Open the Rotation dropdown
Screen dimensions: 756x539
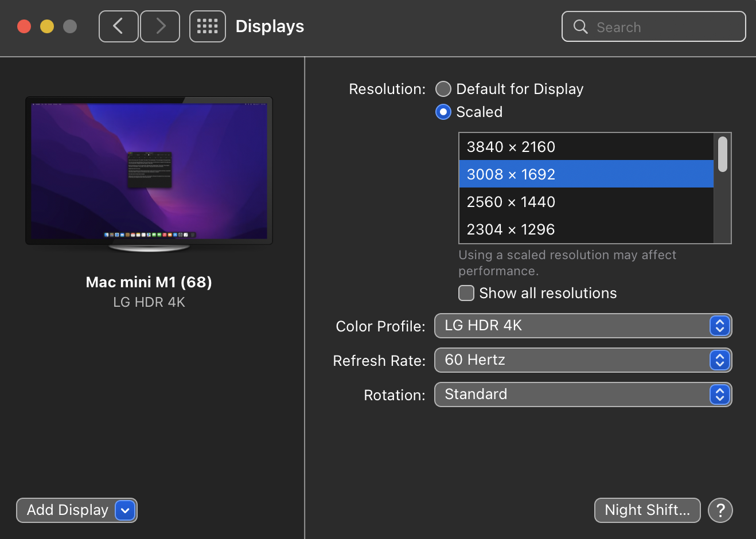(583, 395)
